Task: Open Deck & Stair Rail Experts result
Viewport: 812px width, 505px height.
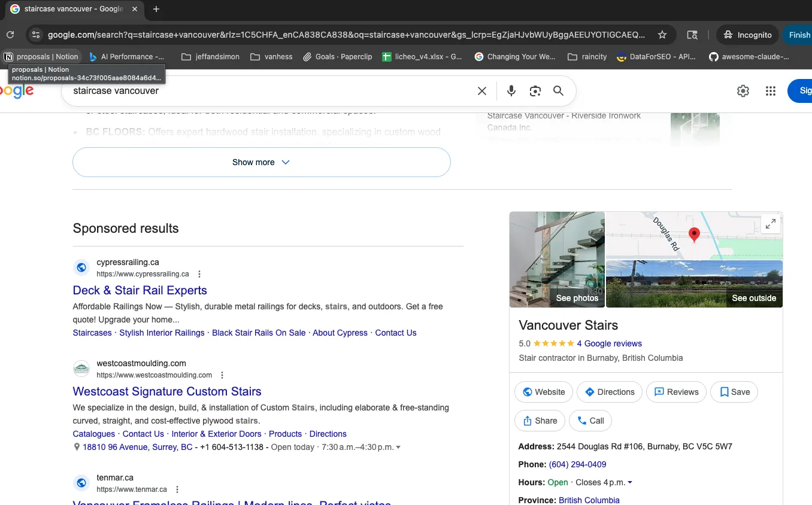Action: click(140, 290)
